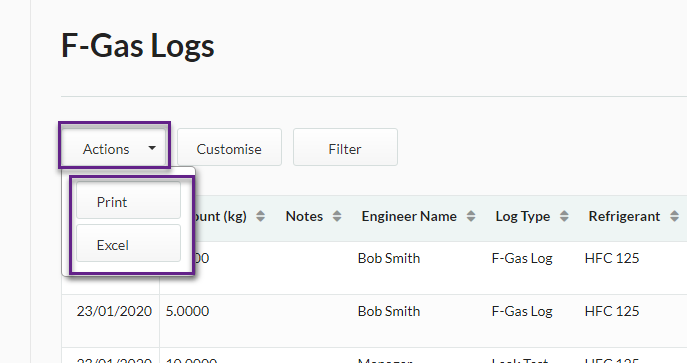Open the Customise button
687x363 pixels.
tap(229, 148)
